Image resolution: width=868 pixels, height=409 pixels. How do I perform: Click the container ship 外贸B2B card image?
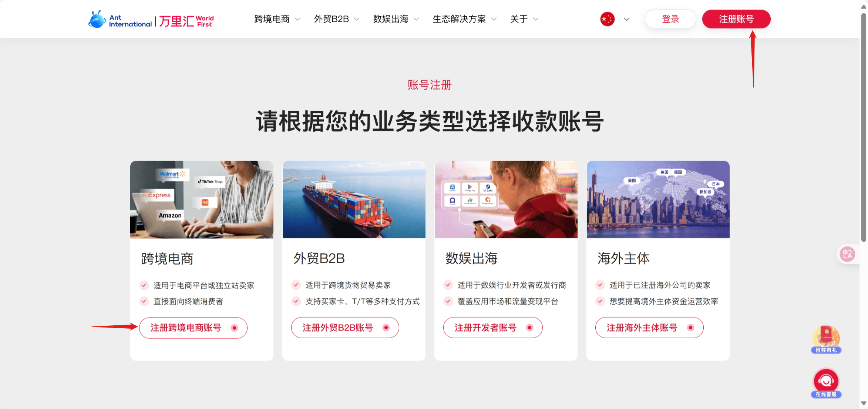(x=354, y=200)
